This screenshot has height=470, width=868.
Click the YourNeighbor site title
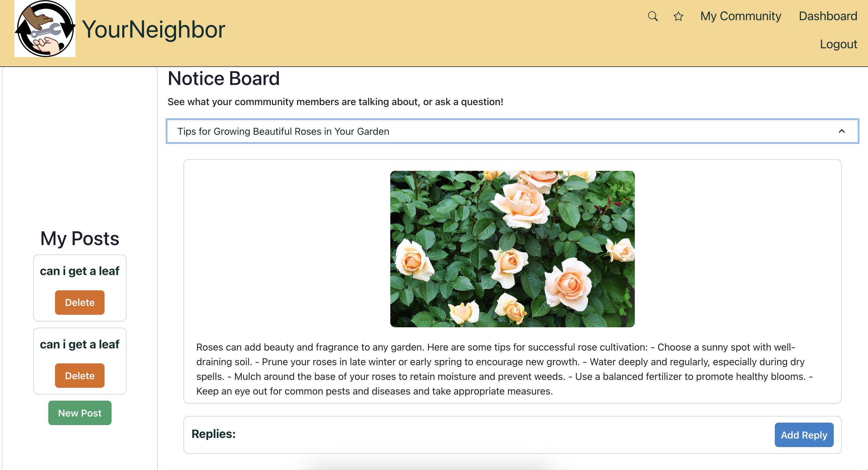(153, 29)
